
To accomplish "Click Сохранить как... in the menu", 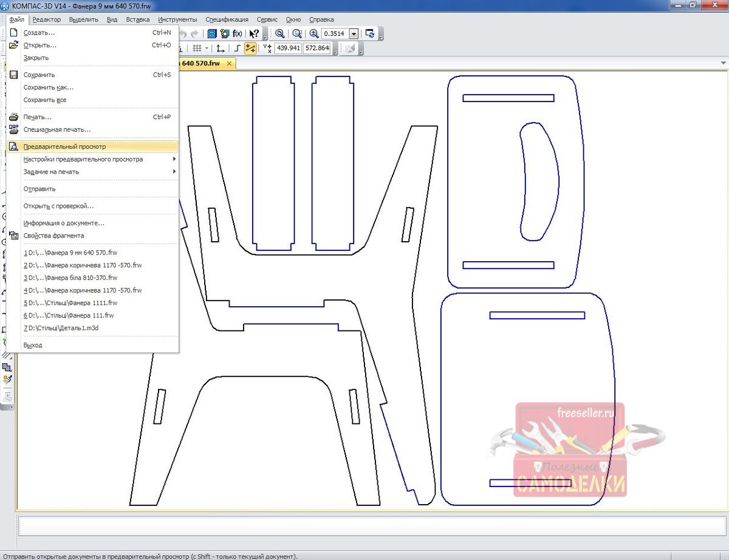I will (x=49, y=87).
